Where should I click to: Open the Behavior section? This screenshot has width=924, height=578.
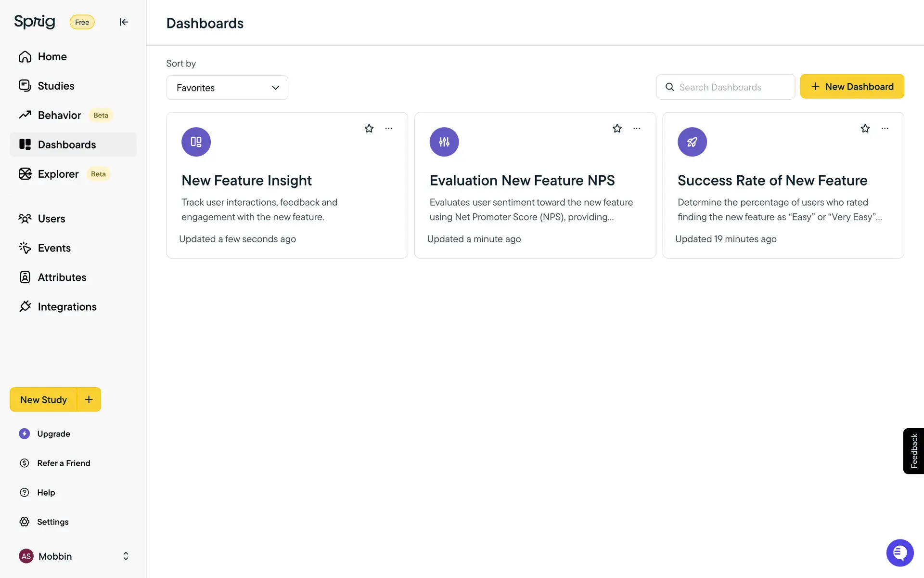(x=59, y=115)
